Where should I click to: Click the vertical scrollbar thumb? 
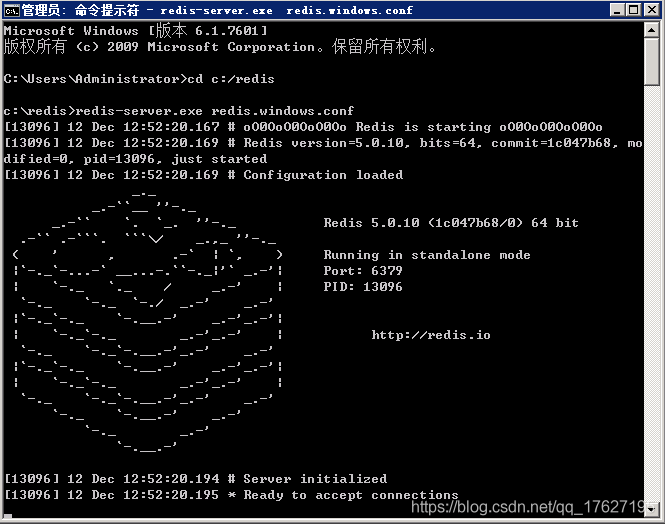coord(651,62)
